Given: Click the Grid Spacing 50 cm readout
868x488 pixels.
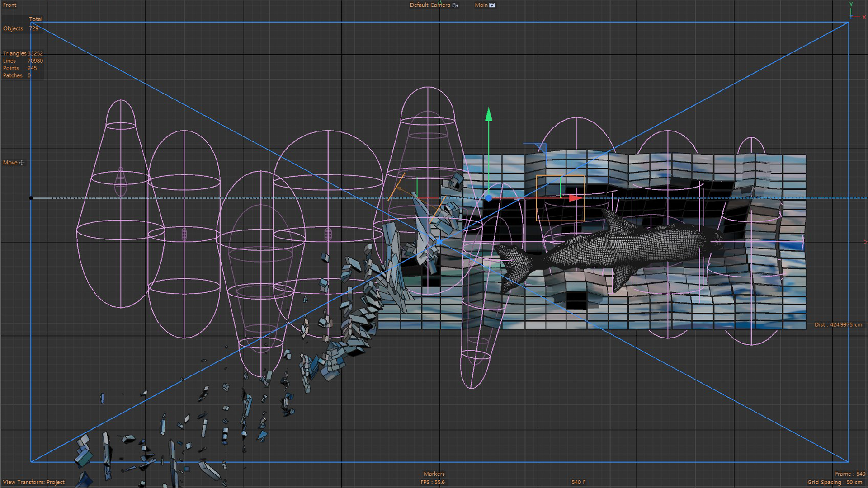Looking at the screenshot, I should [835, 482].
